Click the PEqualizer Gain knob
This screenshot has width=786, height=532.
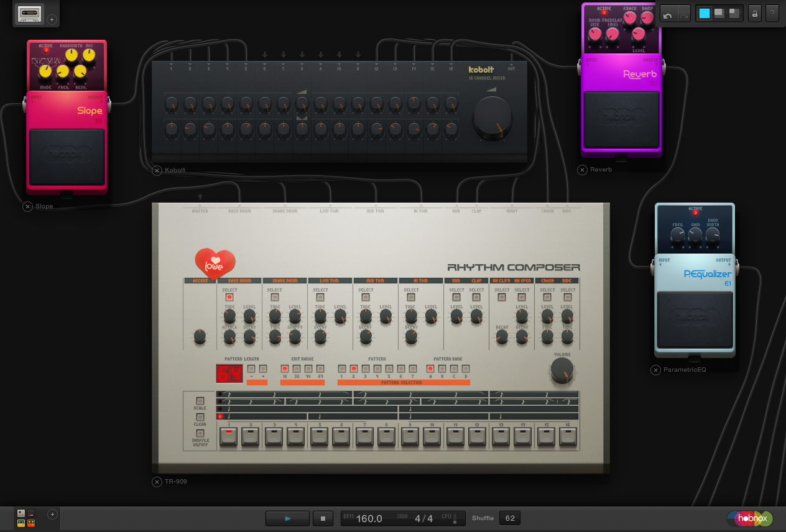(695, 236)
